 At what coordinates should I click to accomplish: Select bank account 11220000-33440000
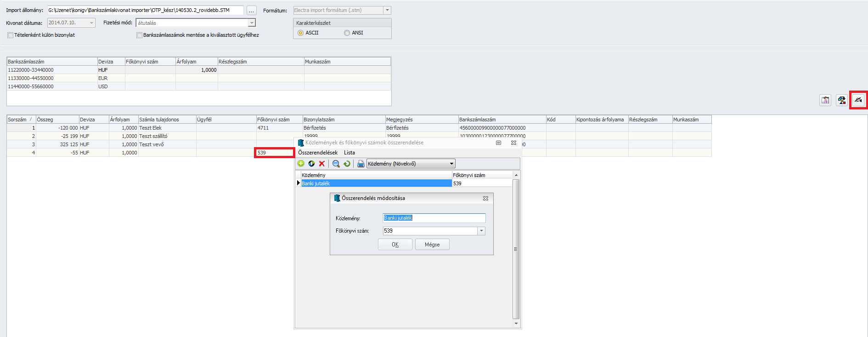pyautogui.click(x=52, y=70)
